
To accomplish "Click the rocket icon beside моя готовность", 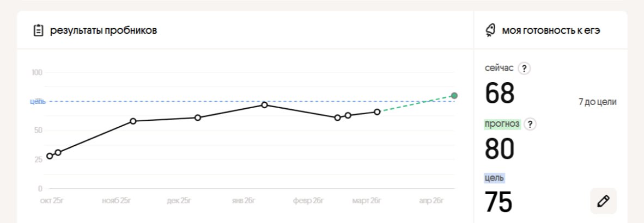I will 490,30.
